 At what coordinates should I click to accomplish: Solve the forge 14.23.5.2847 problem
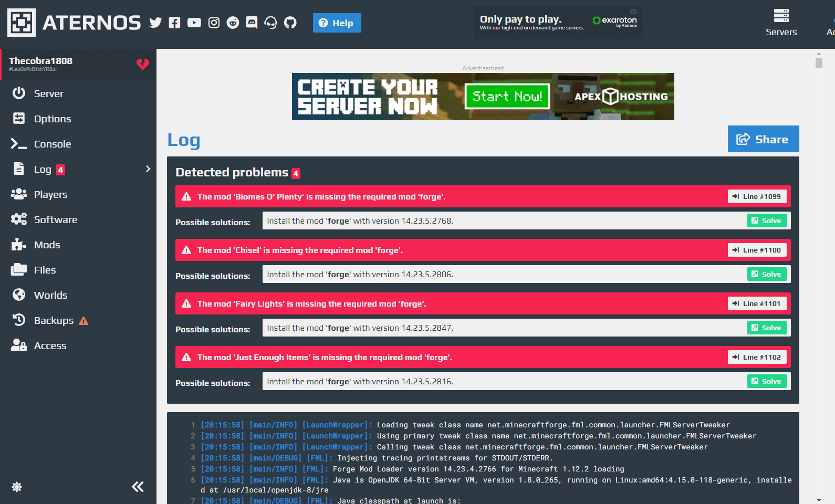click(x=767, y=328)
